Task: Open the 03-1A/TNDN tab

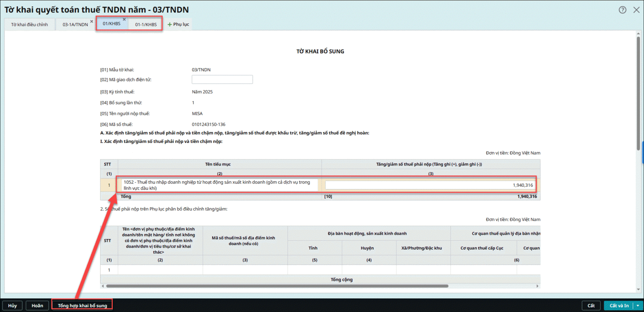Action: 75,25
